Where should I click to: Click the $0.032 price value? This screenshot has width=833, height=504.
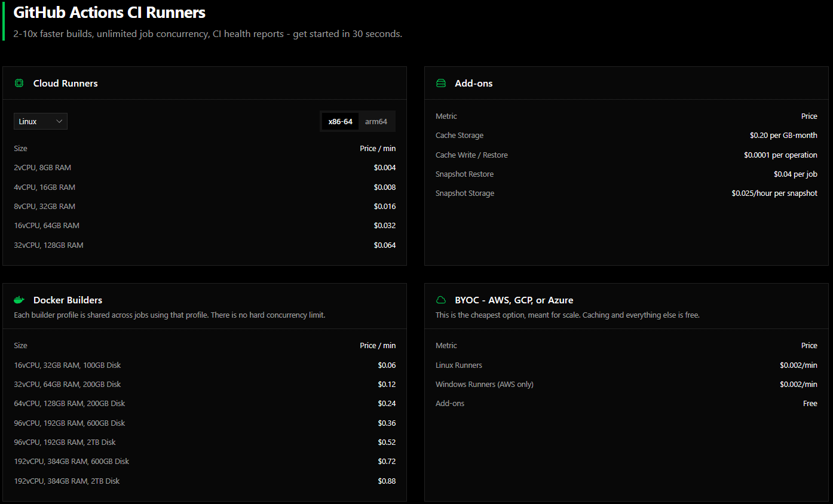(x=385, y=226)
